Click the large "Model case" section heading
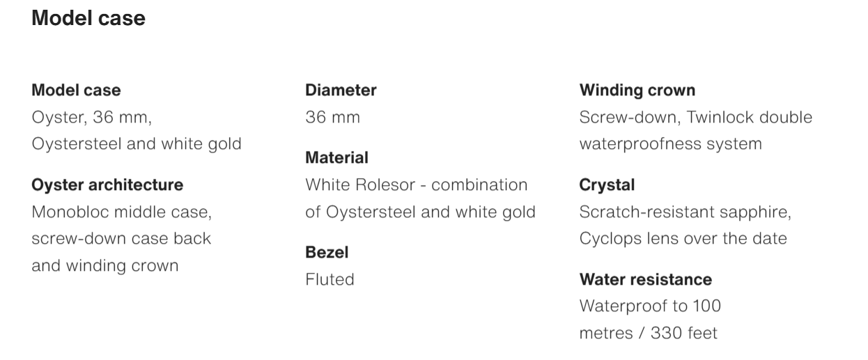Viewport: 868px width, 360px height. tap(88, 19)
